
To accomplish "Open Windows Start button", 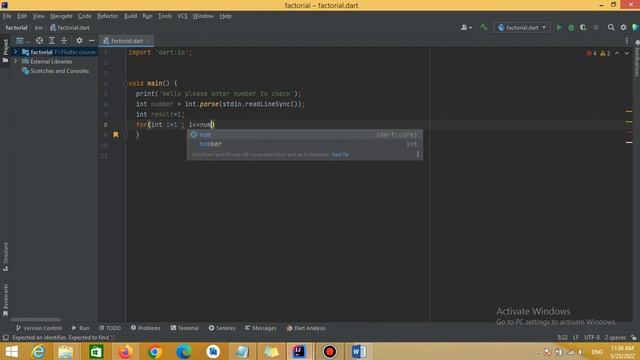I will coord(11,351).
